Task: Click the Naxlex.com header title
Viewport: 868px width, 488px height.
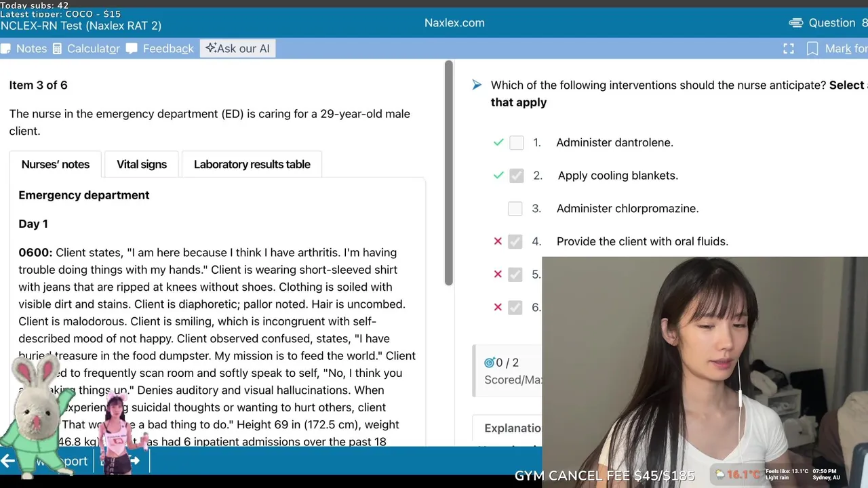Action: (x=454, y=23)
